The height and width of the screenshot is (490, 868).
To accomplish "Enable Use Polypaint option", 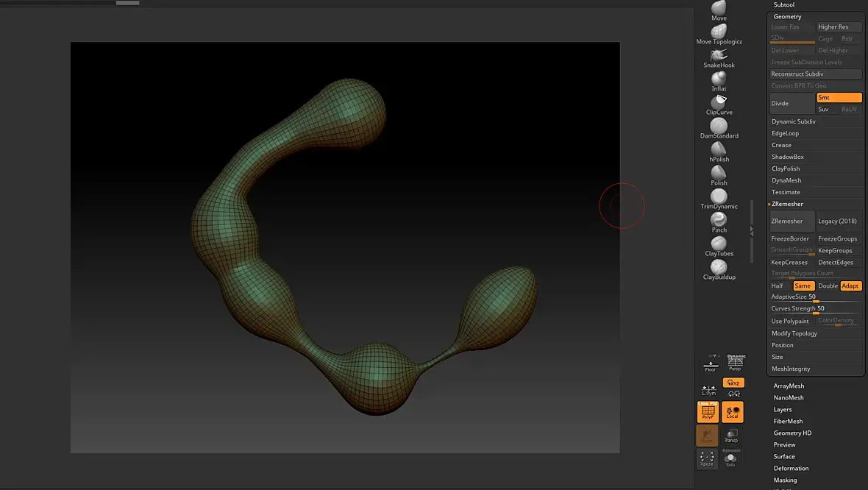I will tap(791, 321).
